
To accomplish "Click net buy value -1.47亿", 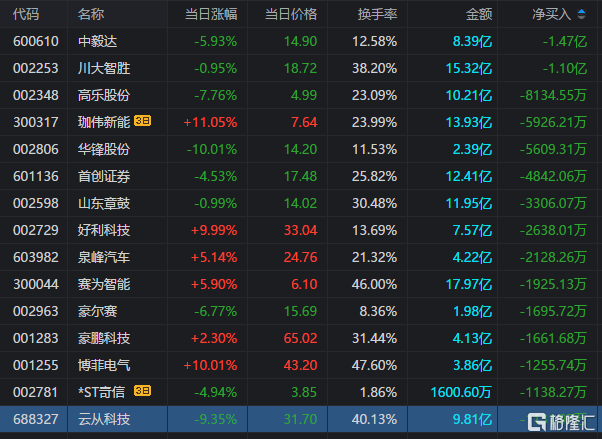I will 565,41.
